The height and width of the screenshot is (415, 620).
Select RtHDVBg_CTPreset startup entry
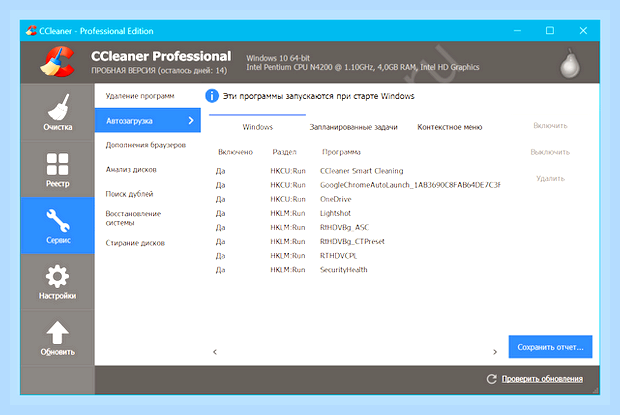[x=352, y=241]
